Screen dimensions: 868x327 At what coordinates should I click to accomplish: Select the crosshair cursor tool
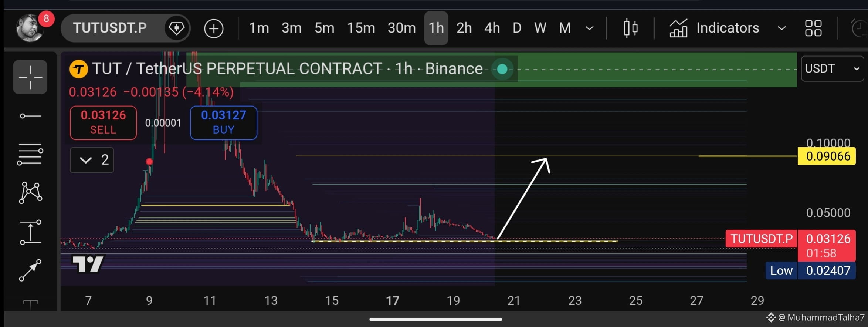tap(30, 77)
